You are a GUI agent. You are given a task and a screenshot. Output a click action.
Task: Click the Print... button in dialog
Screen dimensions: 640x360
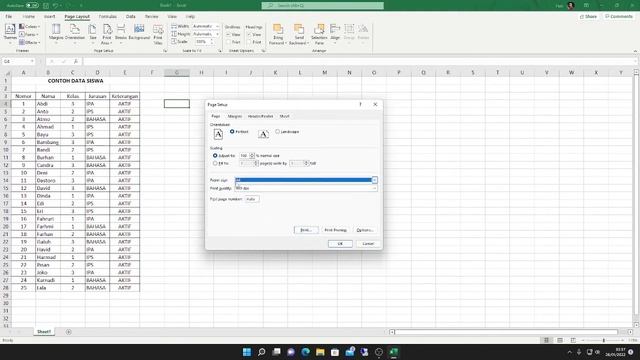point(306,230)
